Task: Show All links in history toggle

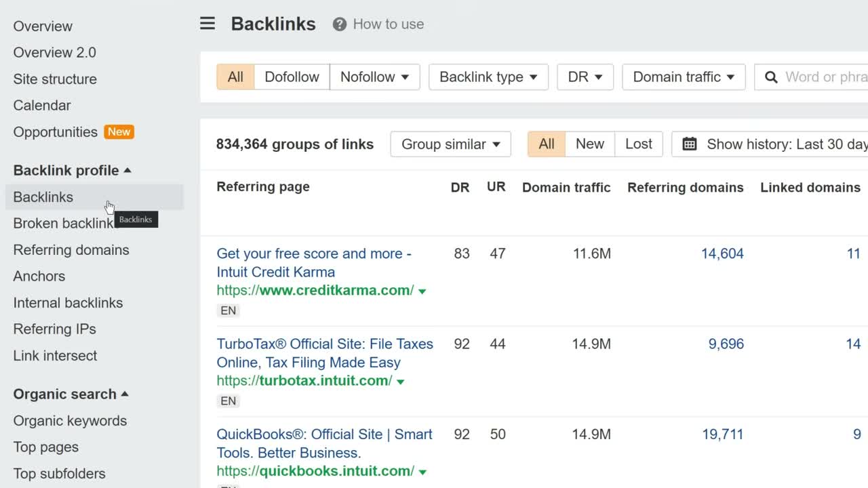Action: pos(547,144)
